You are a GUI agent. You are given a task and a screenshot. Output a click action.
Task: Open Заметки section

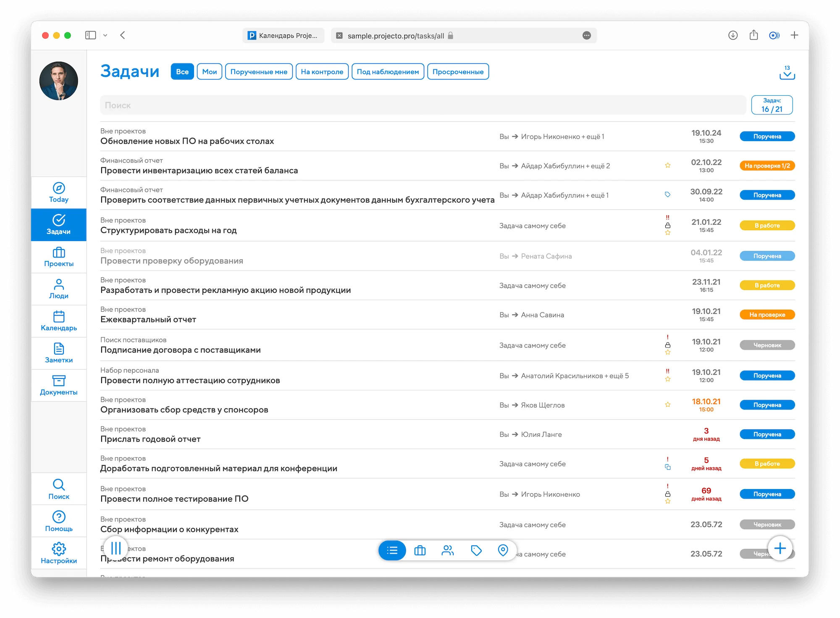point(59,352)
